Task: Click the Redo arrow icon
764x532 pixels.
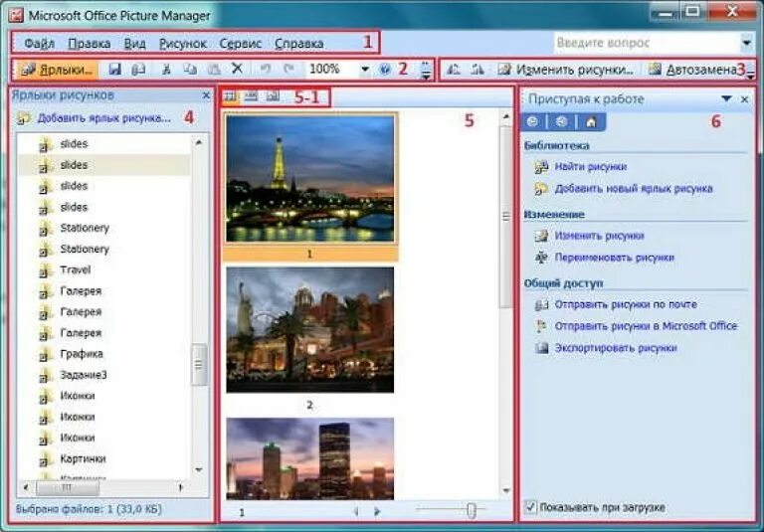Action: (x=288, y=70)
